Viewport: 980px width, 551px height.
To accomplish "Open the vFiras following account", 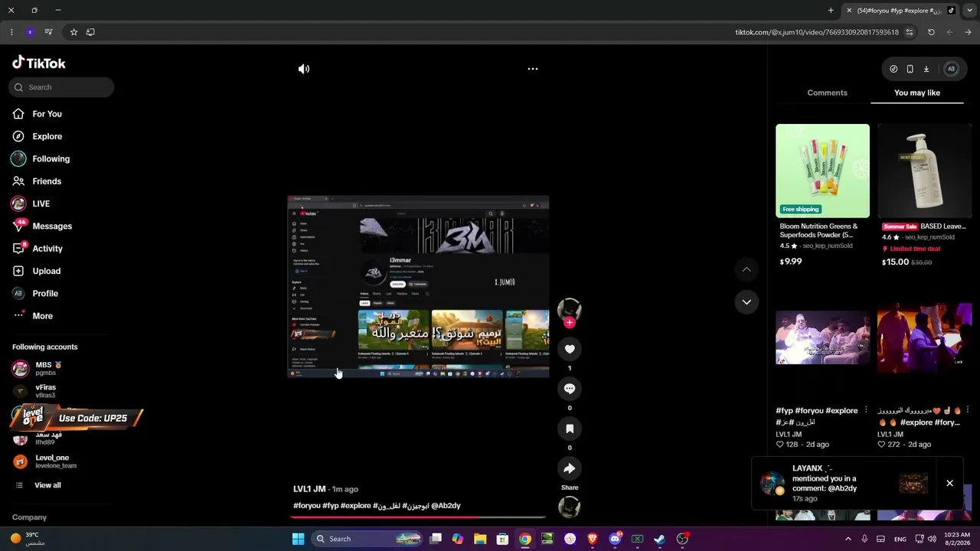I will [x=35, y=392].
